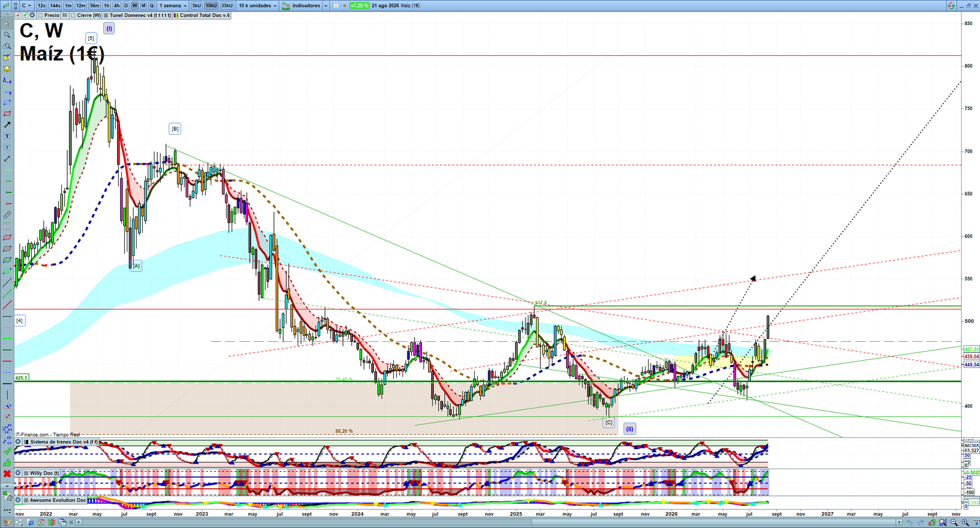Open the price list settings icon
The image size is (980, 528).
(x=64, y=15)
